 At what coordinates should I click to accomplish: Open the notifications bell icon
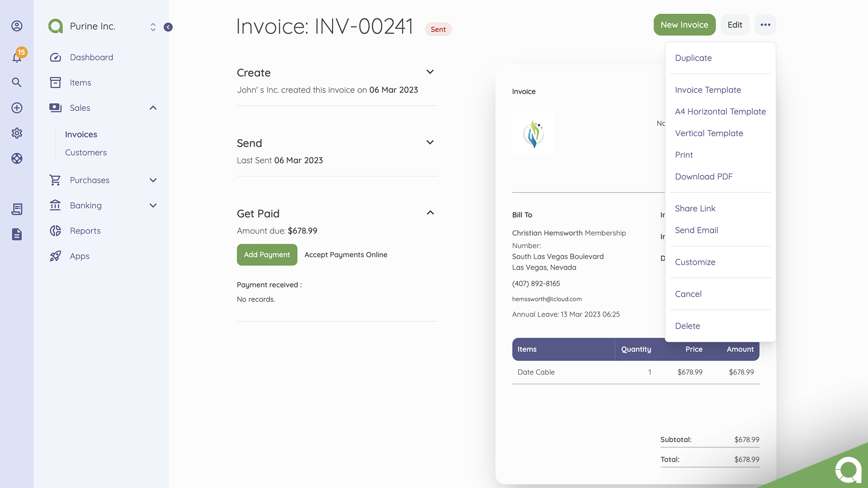pos(17,57)
